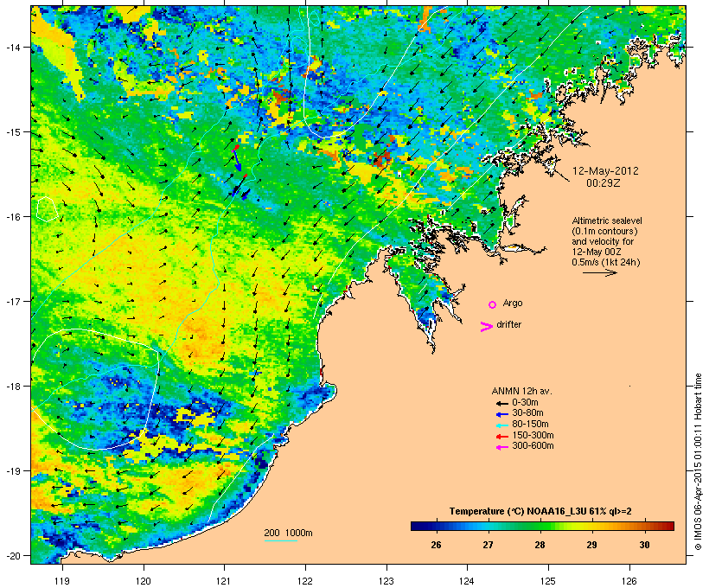Image resolution: width=709 pixels, height=588 pixels.
Task: Click the time label 00:29Z
Action: (604, 183)
